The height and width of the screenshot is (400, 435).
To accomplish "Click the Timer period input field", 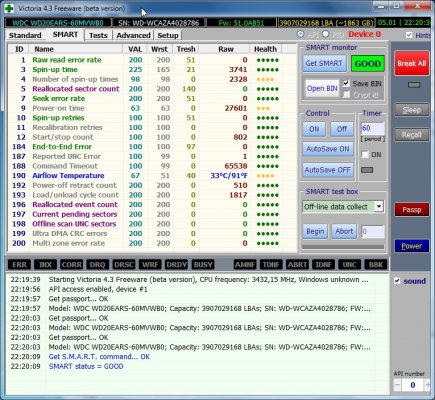I will tap(373, 128).
